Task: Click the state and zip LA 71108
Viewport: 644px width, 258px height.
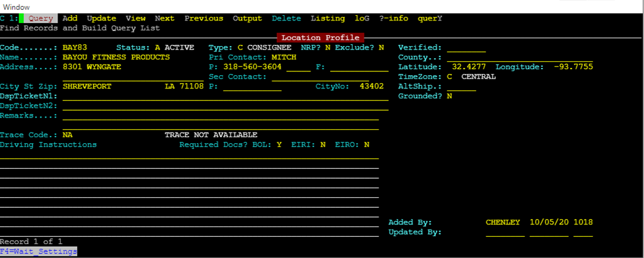Action: pyautogui.click(x=184, y=86)
